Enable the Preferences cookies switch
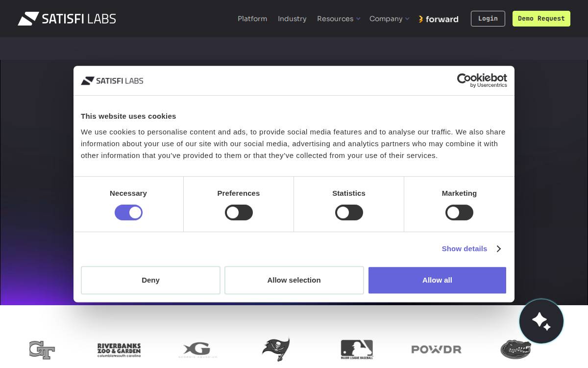588x368 pixels. coord(239,212)
